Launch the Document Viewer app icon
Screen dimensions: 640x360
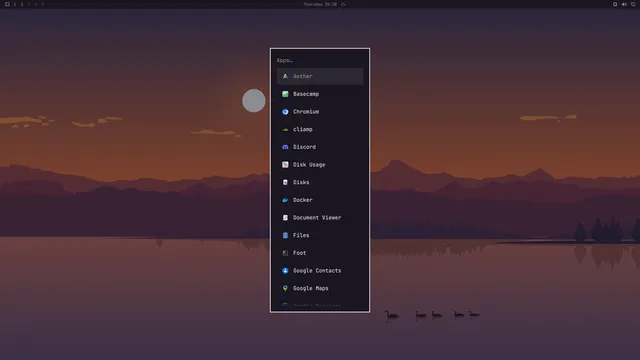[285, 218]
